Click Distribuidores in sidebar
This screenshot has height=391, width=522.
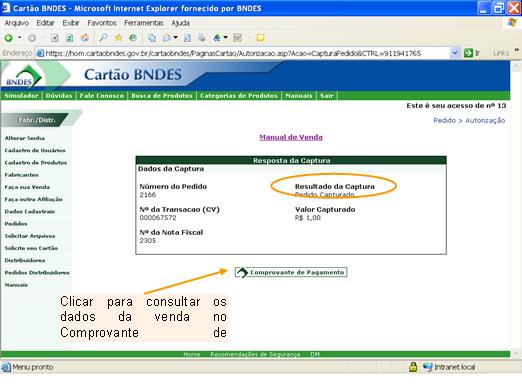[x=25, y=260]
